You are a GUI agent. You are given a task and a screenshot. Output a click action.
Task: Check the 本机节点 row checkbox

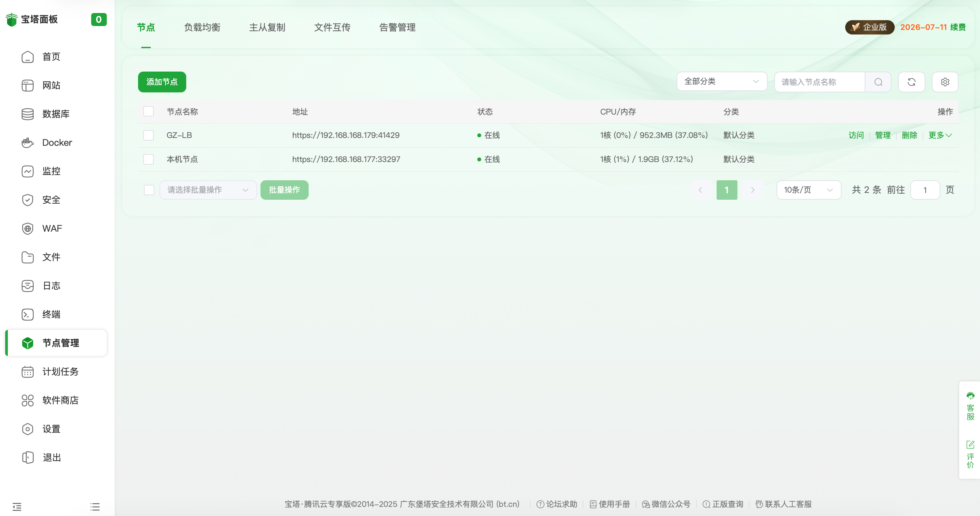coord(148,159)
